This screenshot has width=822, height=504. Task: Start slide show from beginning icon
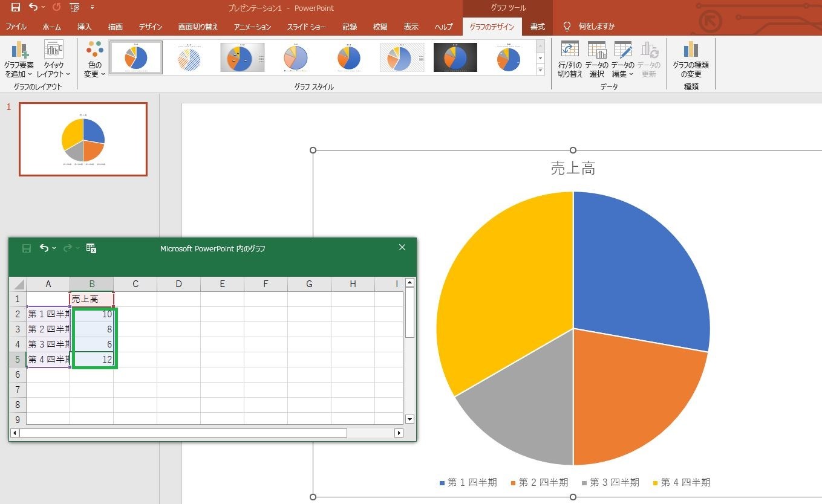click(74, 8)
